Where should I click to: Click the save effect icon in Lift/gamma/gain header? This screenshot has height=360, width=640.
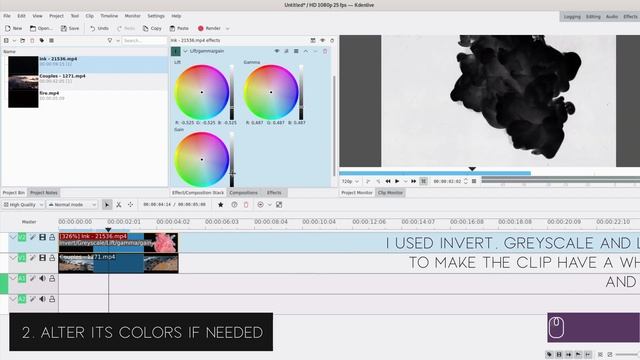coord(286,51)
